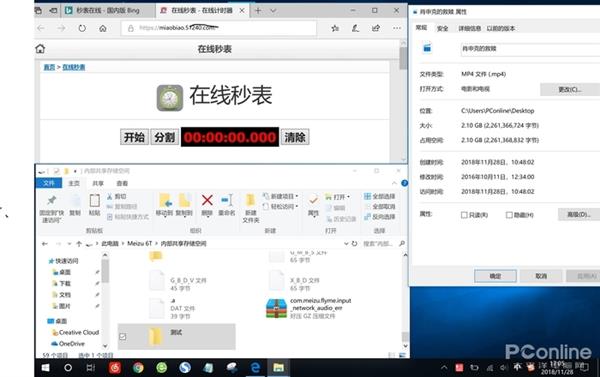This screenshot has width=600, height=377.
Task: Switch to the Security tab in Properties
Action: [442, 28]
